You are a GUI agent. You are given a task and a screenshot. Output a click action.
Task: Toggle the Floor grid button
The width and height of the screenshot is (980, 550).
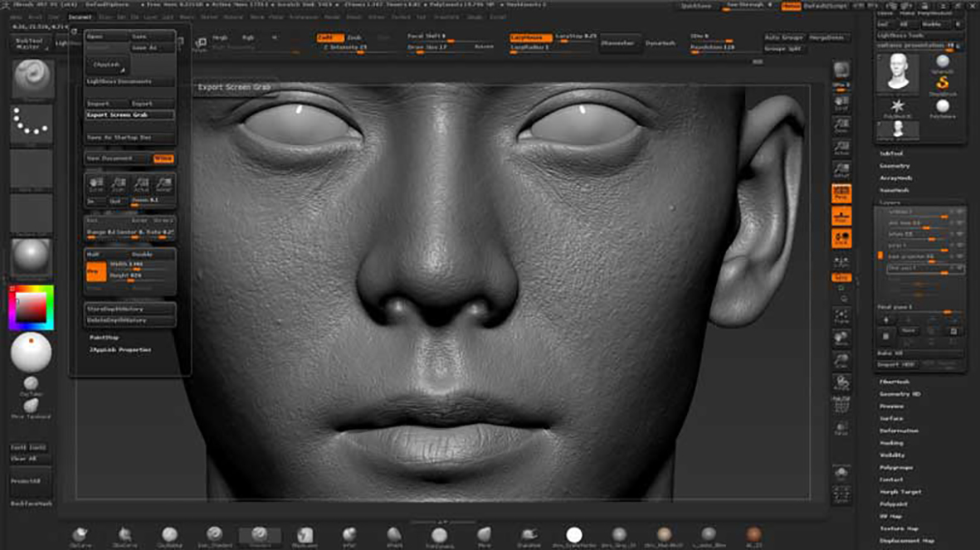[841, 217]
